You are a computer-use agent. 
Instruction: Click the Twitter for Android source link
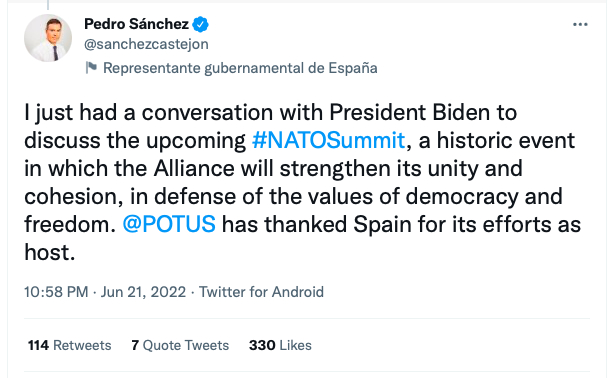[x=261, y=292]
